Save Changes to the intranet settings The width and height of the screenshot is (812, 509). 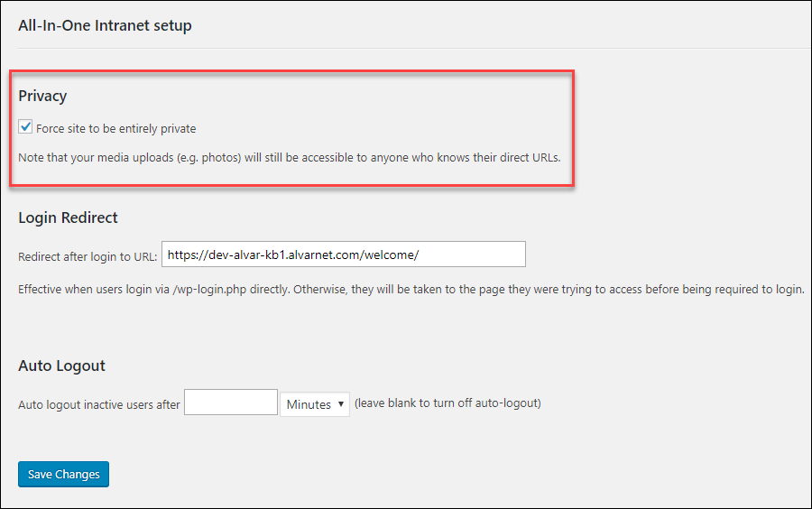tap(64, 475)
